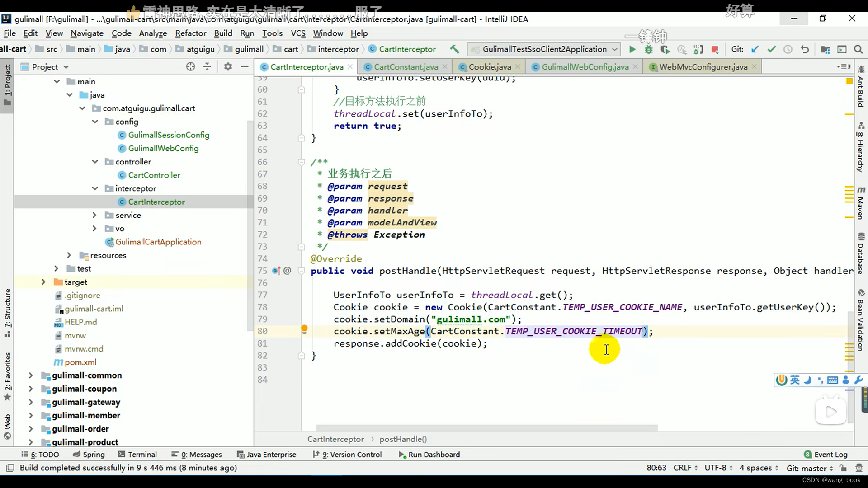Open the Run Dashboard tool window
This screenshot has height=488, width=868.
pos(429,454)
